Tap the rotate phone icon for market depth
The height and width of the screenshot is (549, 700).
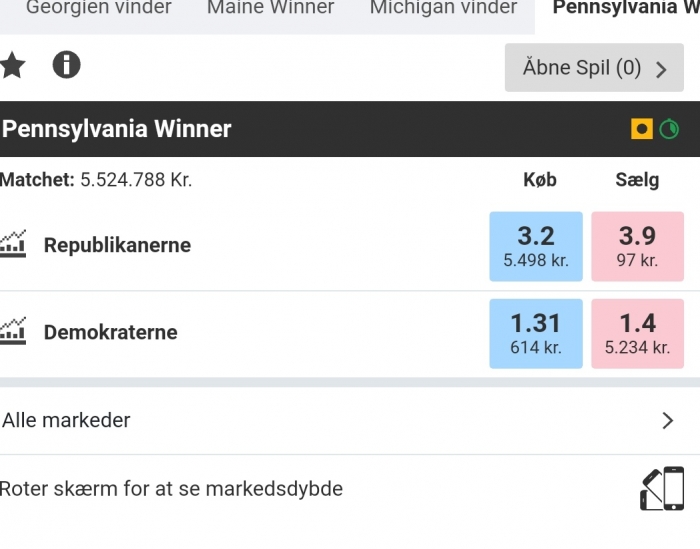[662, 488]
